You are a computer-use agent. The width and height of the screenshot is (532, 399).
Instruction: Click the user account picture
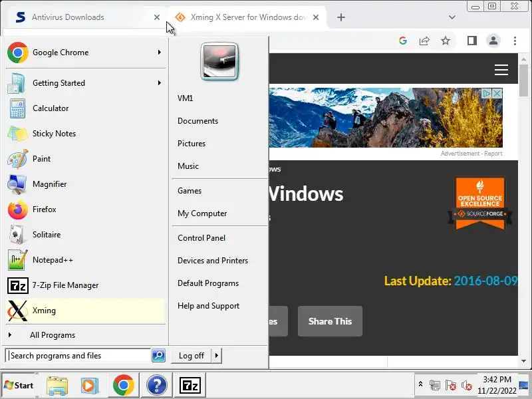(219, 61)
